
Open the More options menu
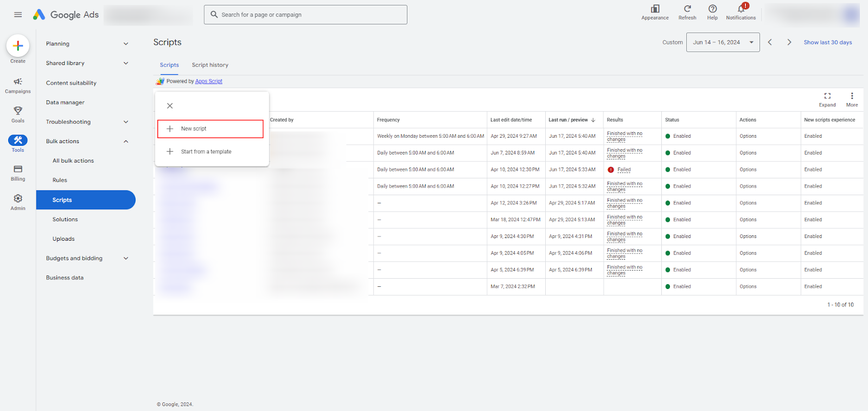click(852, 99)
